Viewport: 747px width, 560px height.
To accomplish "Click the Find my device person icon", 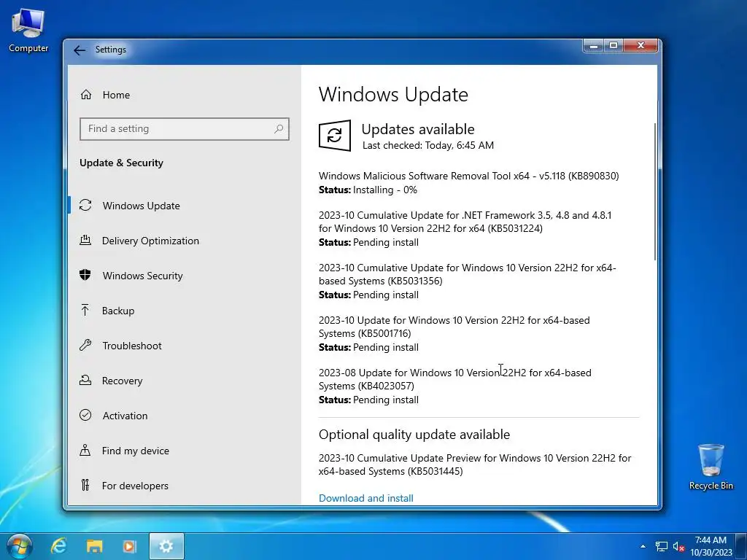I will pos(85,450).
